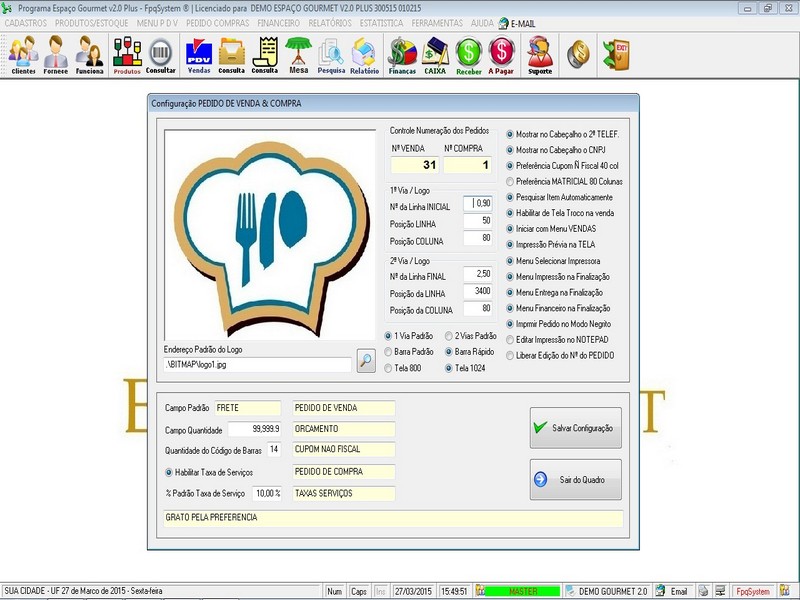Screen dimensions: 800x600
Task: Enable Preferência MATRICIAL 80 Colunas
Action: [564, 182]
